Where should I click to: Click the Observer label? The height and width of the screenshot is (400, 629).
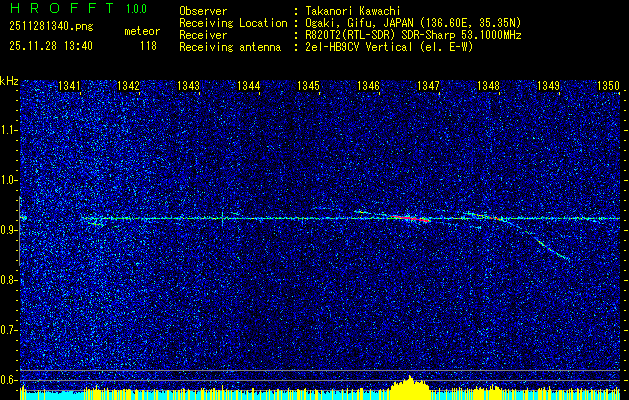point(203,11)
